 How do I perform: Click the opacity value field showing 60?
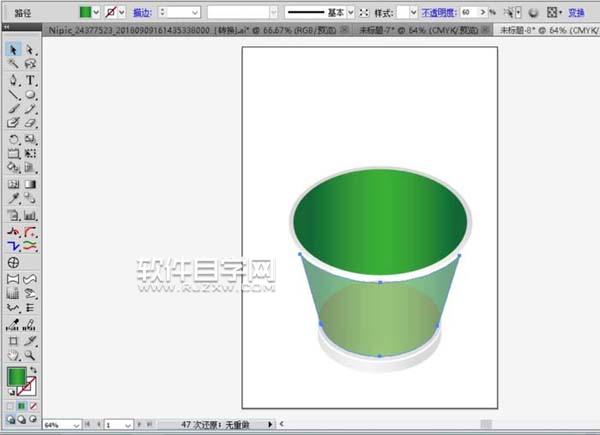pyautogui.click(x=469, y=13)
